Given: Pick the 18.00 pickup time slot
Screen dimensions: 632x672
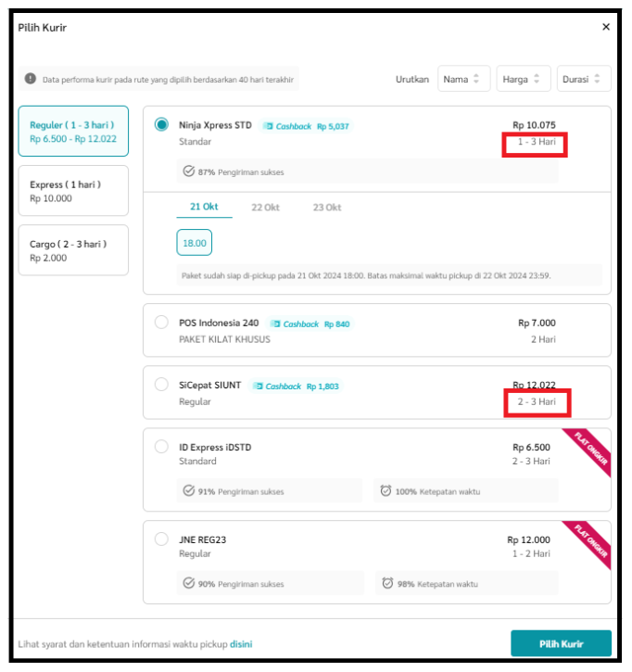Looking at the screenshot, I should (195, 243).
